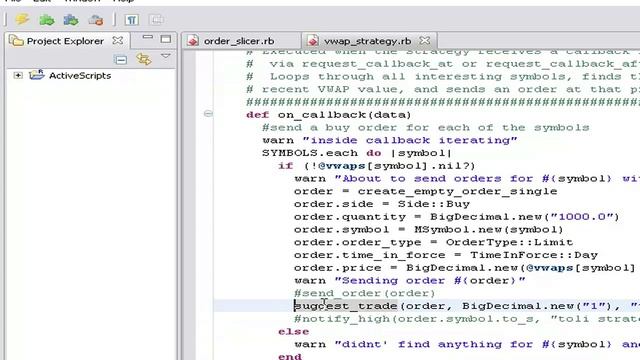
Task: Click the '# Loops through all interesting symbols' comment
Action: [x=443, y=76]
